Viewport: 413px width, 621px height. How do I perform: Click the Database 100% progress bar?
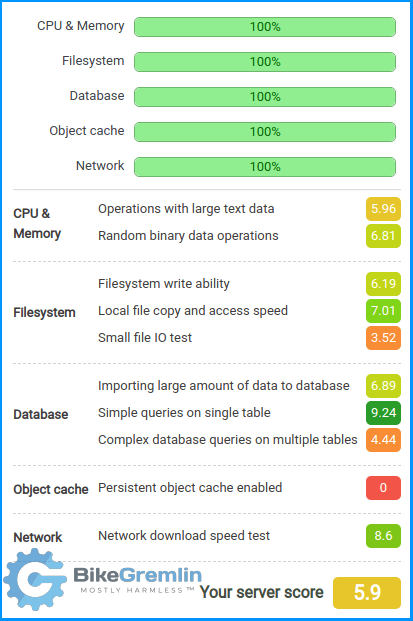click(265, 97)
